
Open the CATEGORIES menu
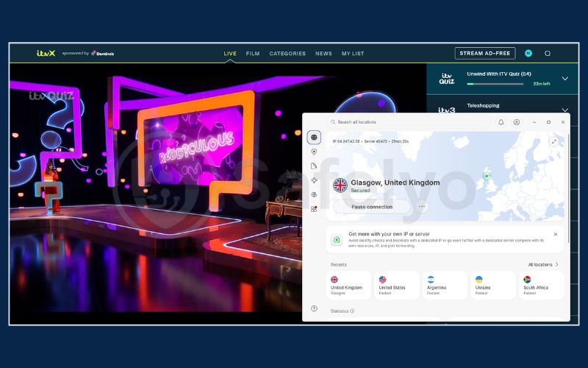pos(287,54)
